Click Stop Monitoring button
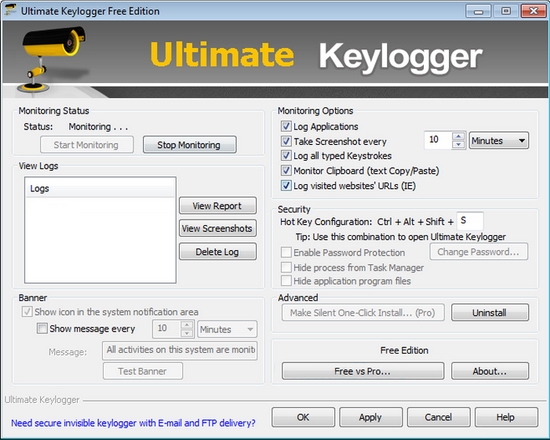Viewport: 550px width, 440px height. [x=189, y=145]
